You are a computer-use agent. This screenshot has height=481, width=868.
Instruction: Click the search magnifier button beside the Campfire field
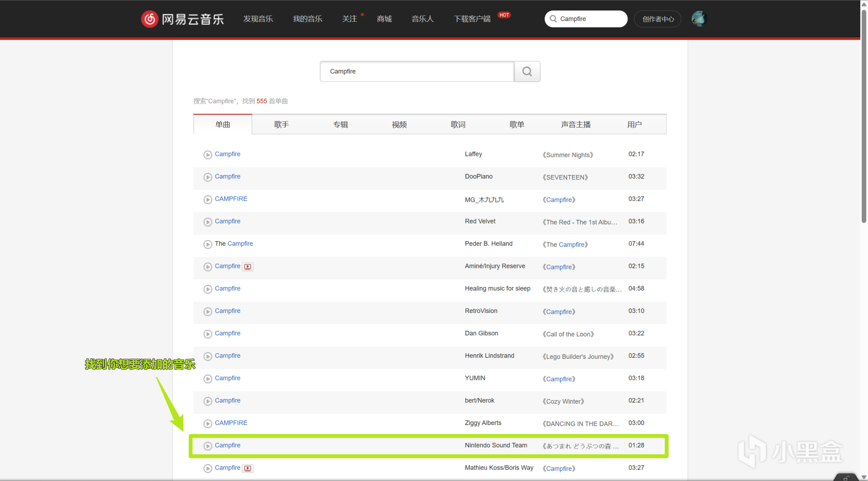point(527,71)
